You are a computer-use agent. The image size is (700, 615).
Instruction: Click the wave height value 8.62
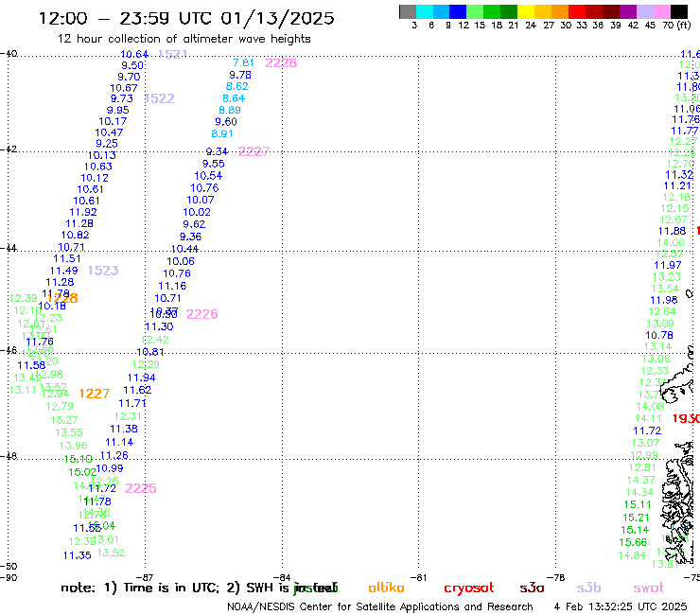[x=237, y=86]
